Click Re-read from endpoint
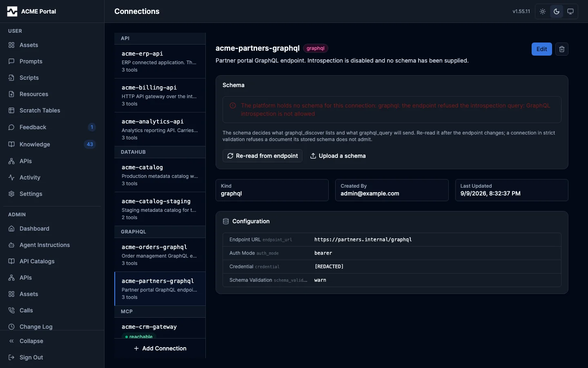 pyautogui.click(x=263, y=156)
